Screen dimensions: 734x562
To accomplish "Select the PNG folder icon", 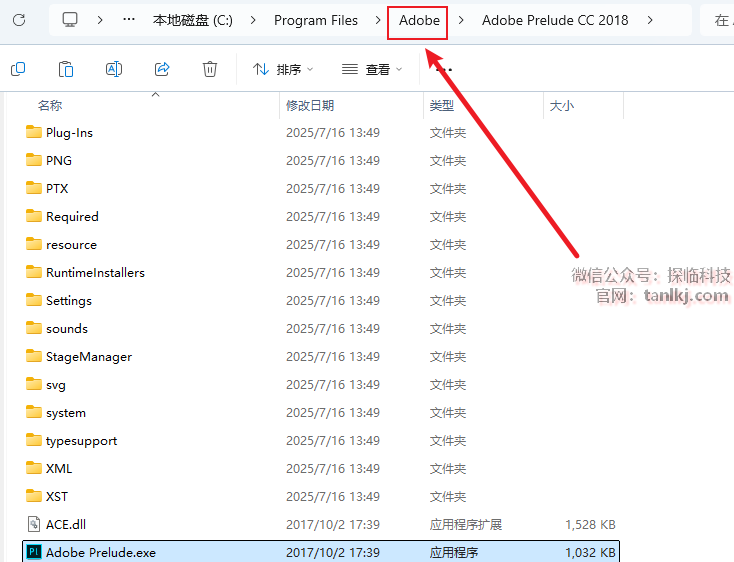I will coord(34,160).
